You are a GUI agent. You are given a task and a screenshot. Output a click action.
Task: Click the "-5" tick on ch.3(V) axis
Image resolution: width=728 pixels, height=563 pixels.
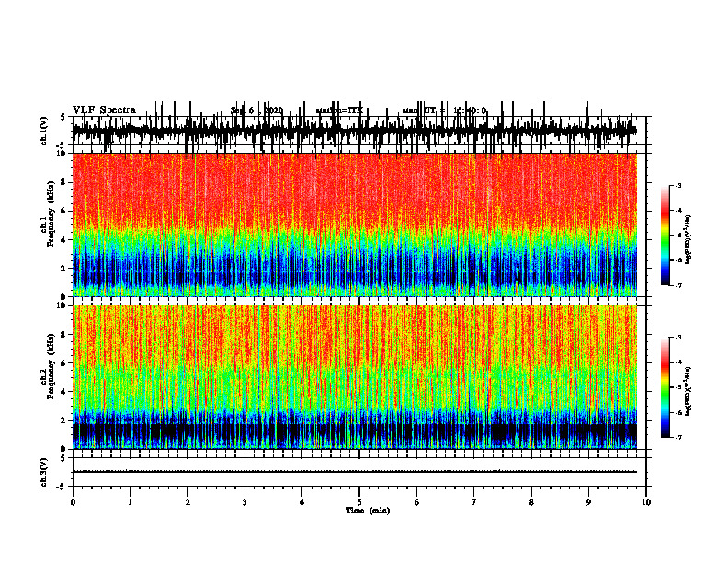(x=63, y=487)
